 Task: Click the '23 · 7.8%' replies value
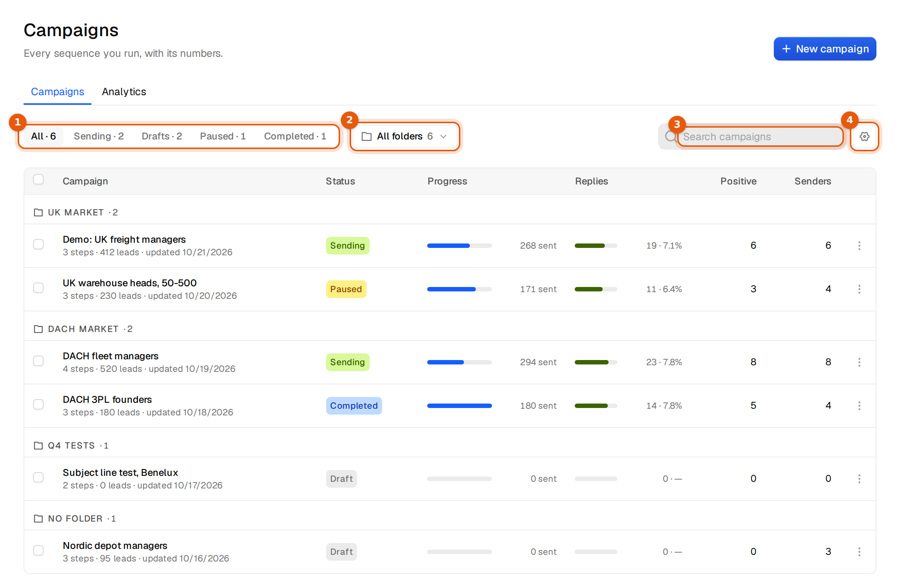coord(664,362)
